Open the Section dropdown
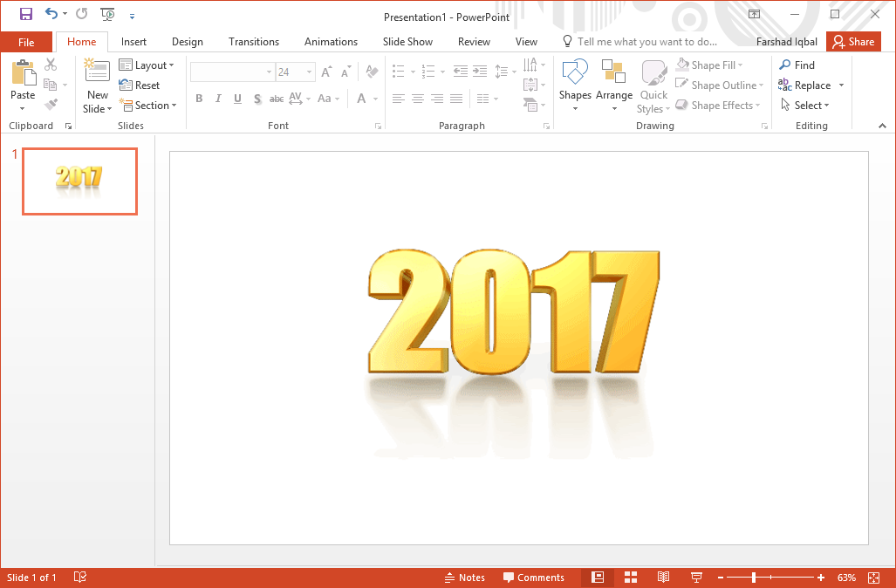 pyautogui.click(x=148, y=106)
